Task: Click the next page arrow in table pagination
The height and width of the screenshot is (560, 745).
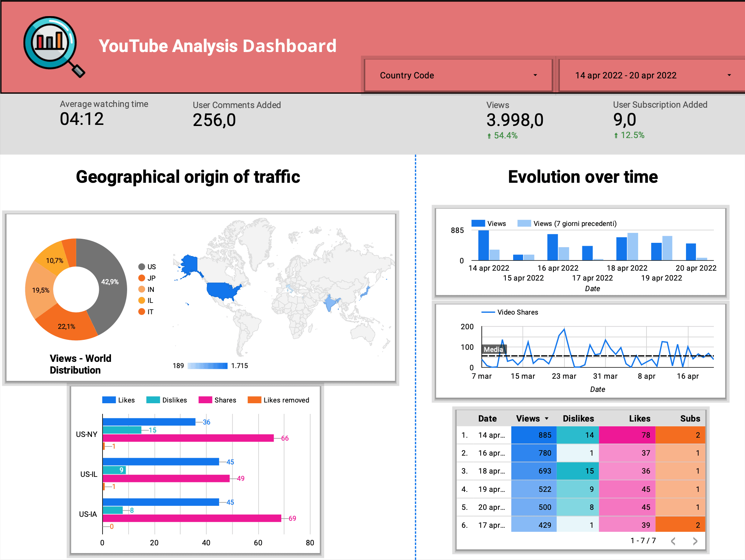Action: click(695, 541)
